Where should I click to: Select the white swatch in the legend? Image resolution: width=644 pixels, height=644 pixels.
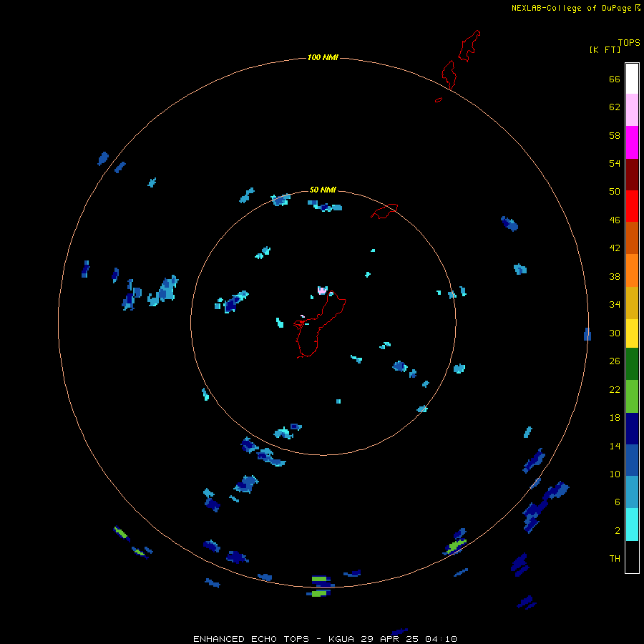(632, 79)
